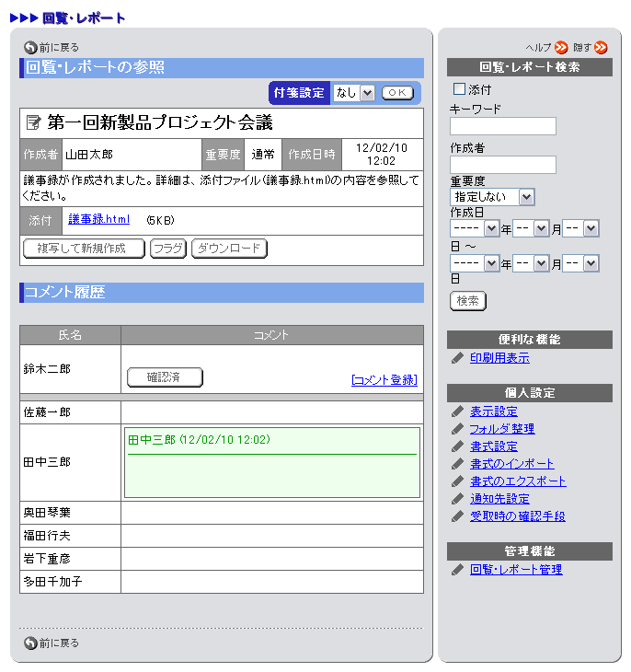The image size is (631, 672).
Task: Click the 佐藤一郎 name cell
Action: (x=70, y=412)
